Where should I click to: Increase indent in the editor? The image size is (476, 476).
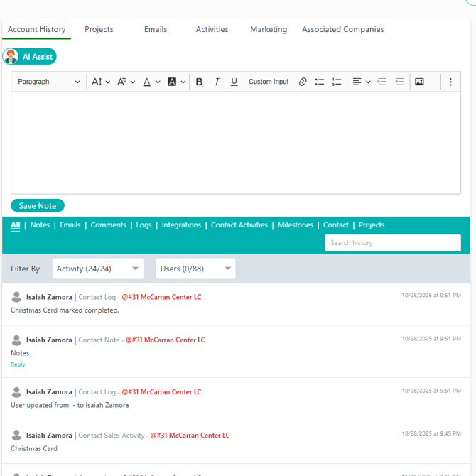[x=382, y=82]
